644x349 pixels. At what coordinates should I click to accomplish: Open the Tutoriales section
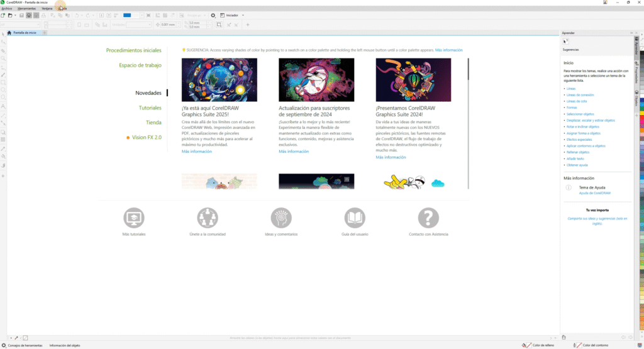coord(150,108)
